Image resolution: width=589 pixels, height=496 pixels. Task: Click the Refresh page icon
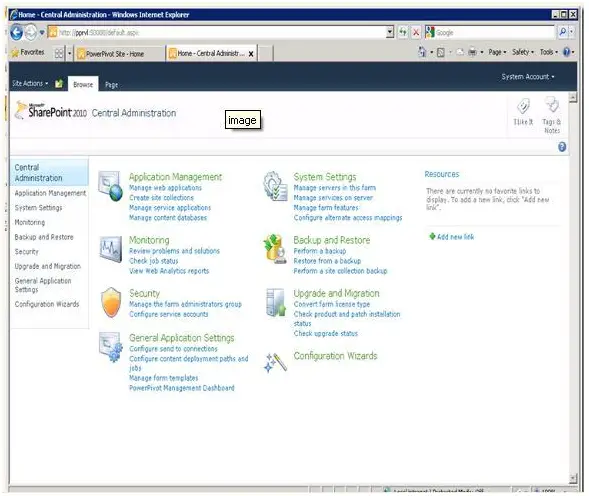click(x=403, y=32)
